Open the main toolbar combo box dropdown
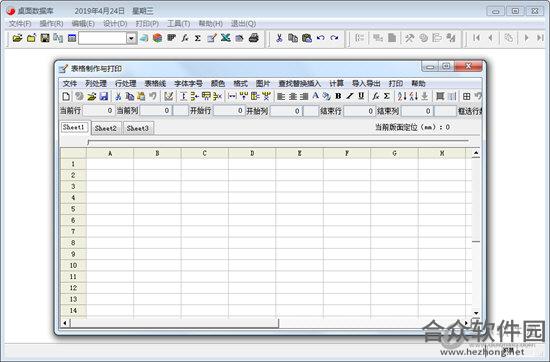Screen dimensions: 550x362 [131, 38]
